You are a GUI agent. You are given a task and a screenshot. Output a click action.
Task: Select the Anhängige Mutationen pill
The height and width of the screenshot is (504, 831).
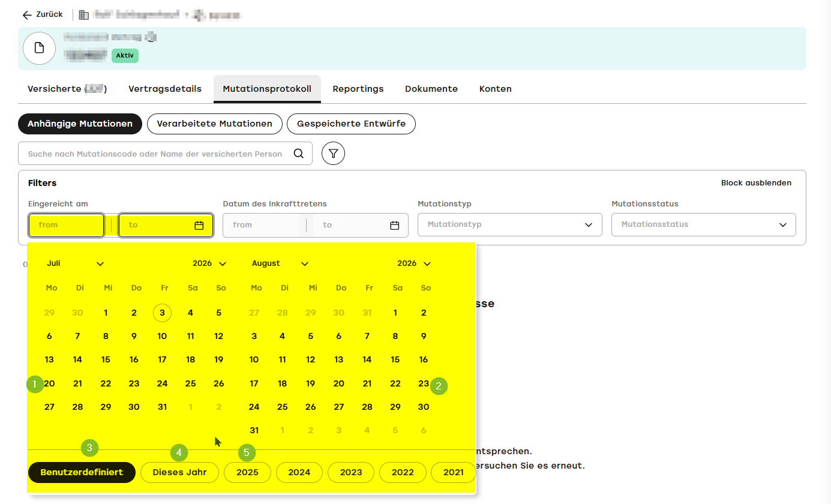click(x=80, y=124)
